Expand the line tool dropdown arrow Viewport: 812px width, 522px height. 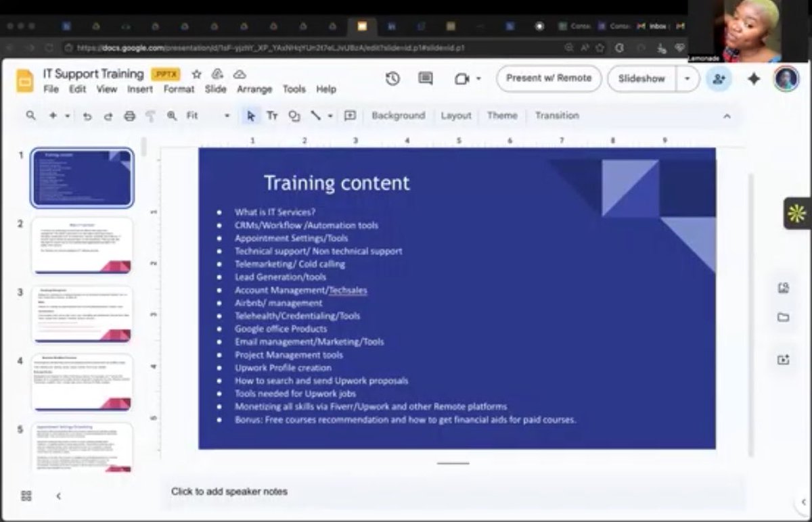pos(330,116)
